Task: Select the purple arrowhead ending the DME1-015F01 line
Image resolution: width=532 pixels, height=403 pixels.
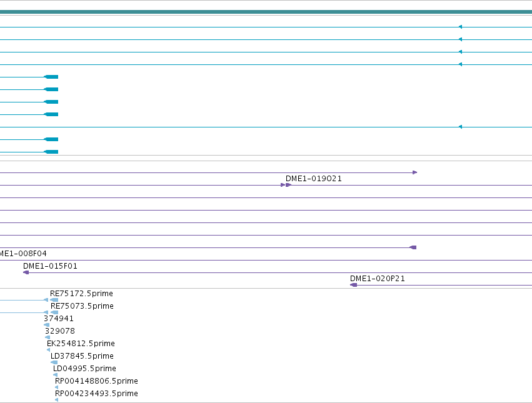Action: click(26, 272)
